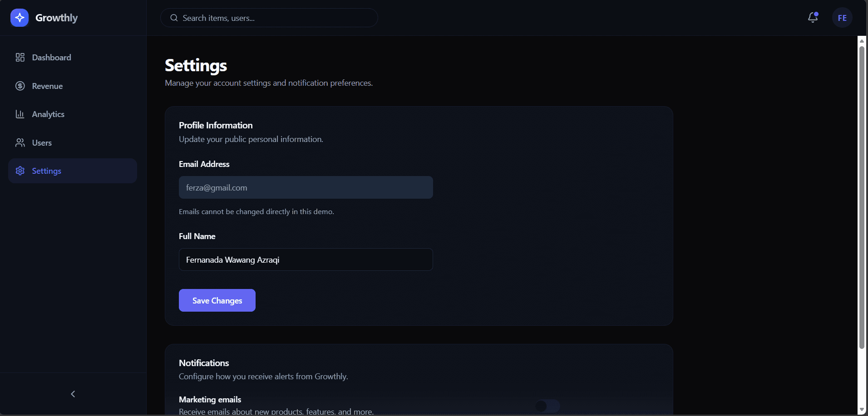Open the notifications bell

click(x=813, y=18)
